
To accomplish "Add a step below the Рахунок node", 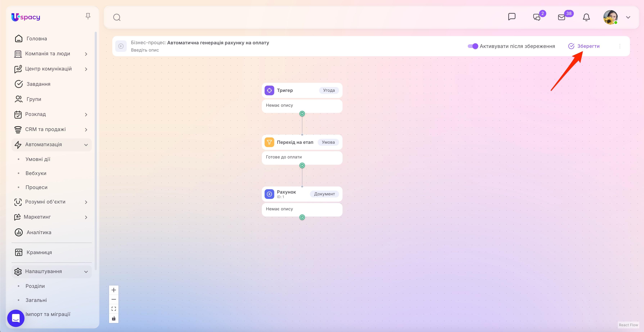I will pyautogui.click(x=302, y=217).
